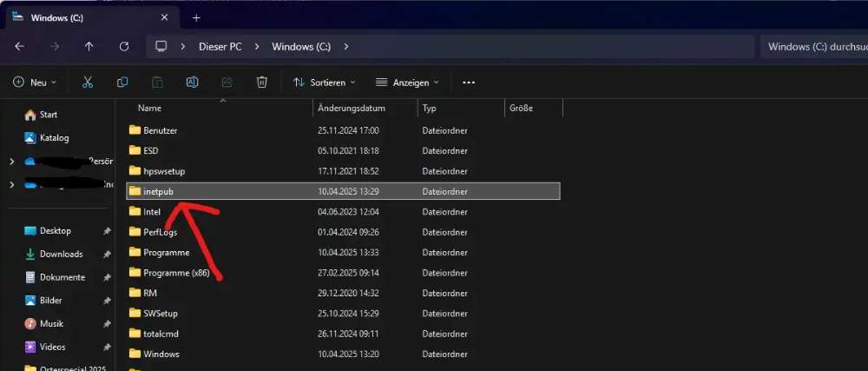The width and height of the screenshot is (868, 371).
Task: Click the pin icon next to Bilder
Action: tap(107, 301)
